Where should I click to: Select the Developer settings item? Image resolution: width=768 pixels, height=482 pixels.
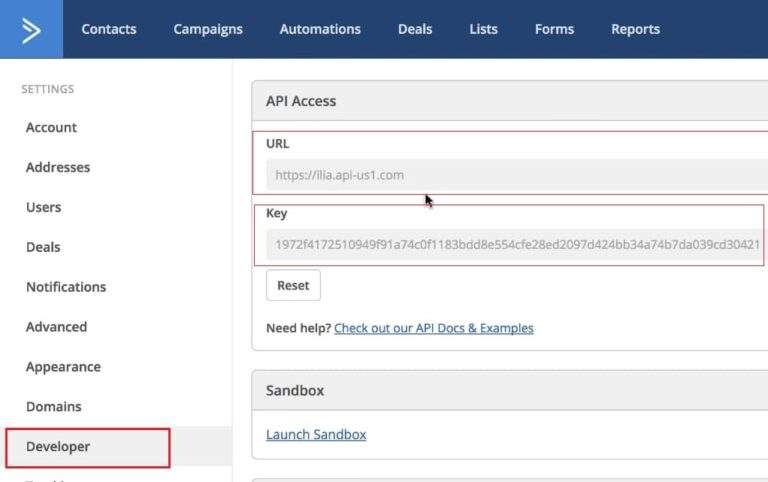(88, 448)
